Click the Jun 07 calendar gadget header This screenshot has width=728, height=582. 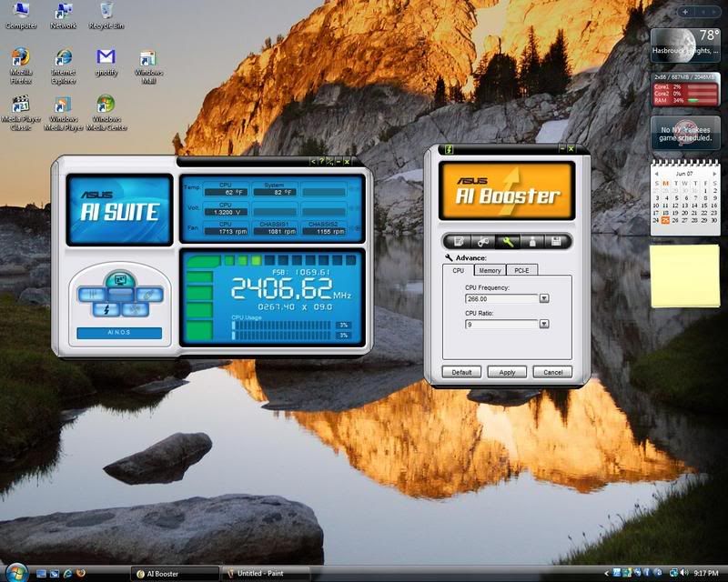684,174
